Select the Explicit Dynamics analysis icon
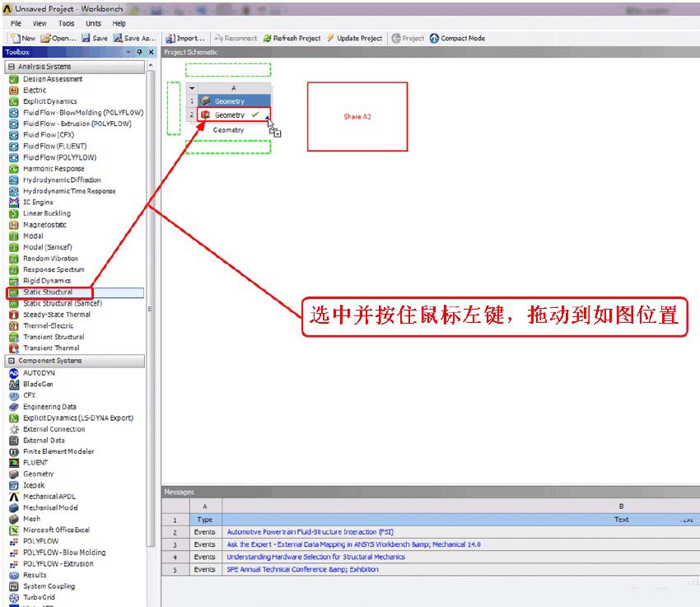 coord(14,101)
